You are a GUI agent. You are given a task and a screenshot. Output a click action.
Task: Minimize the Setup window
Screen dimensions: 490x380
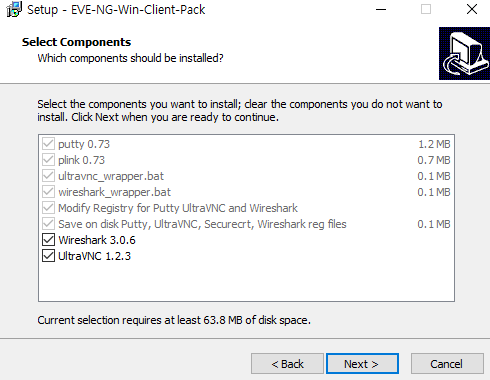click(x=381, y=9)
